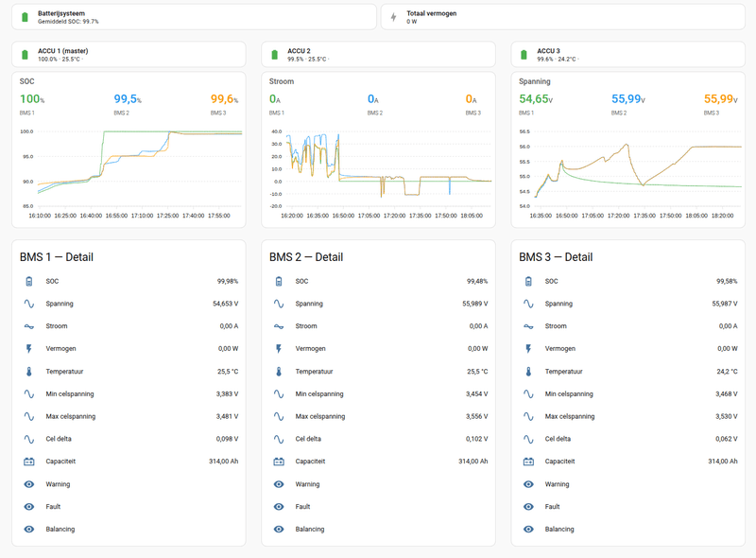Click the Warning eye icon in BMS 1
756x558 pixels.
(29, 484)
